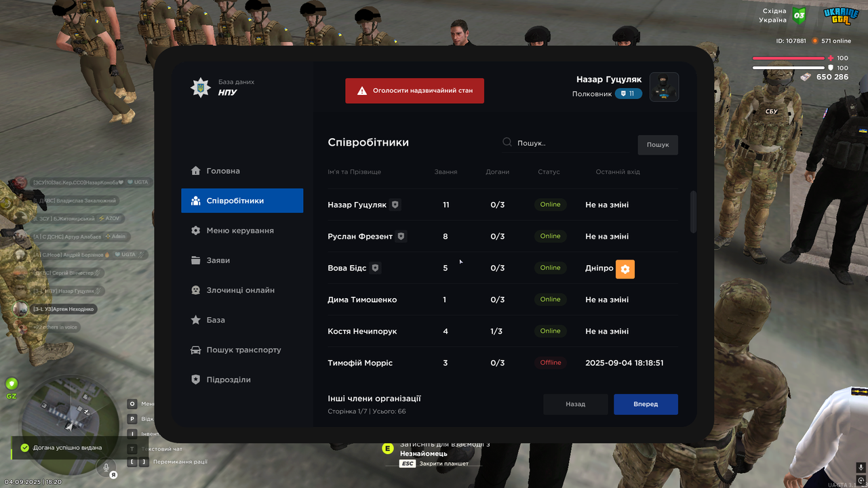
Task: Click the warning triangle in emergency button
Action: pos(362,90)
